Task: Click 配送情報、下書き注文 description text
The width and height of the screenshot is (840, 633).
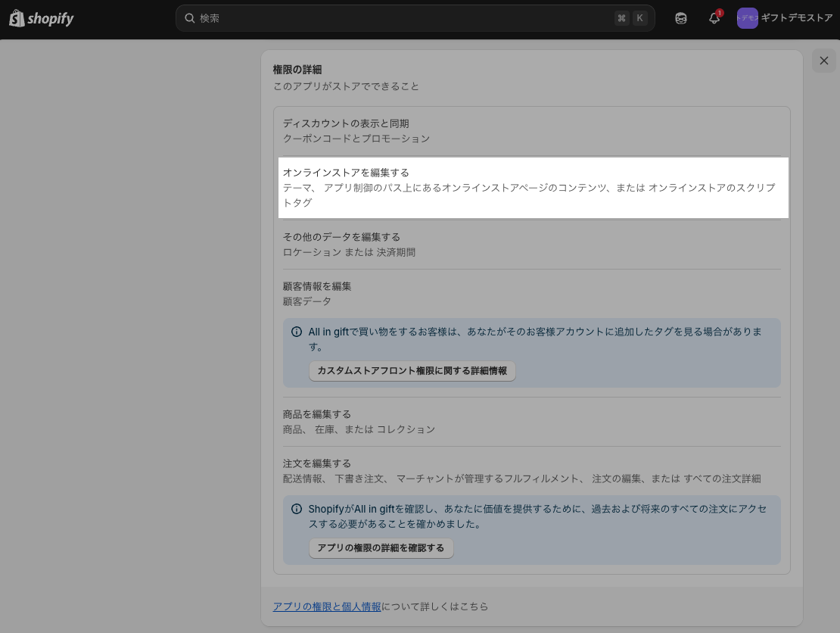Action: pos(522,479)
